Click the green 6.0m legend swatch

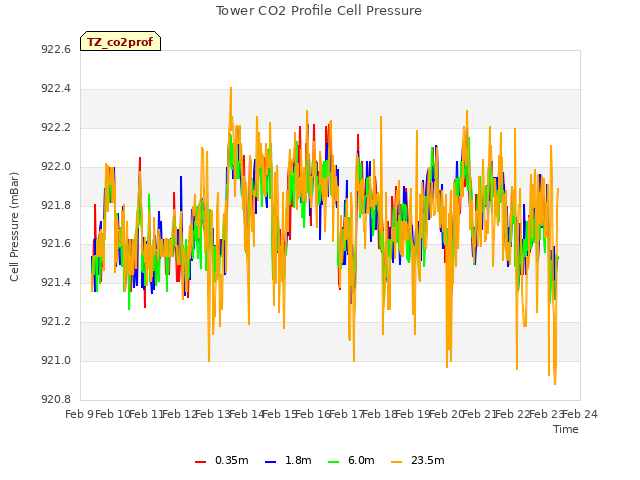[x=333, y=462]
